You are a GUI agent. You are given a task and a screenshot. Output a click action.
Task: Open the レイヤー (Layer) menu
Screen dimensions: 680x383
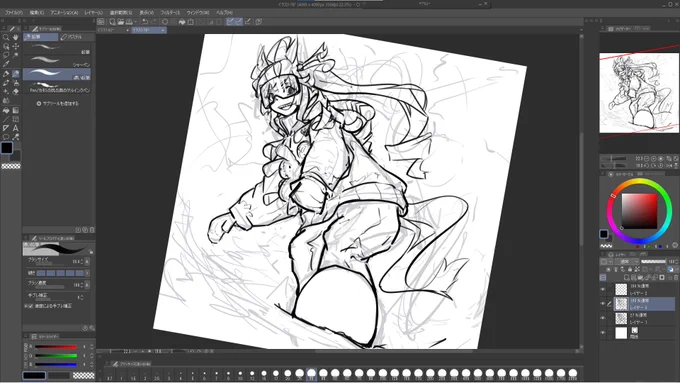tap(93, 13)
